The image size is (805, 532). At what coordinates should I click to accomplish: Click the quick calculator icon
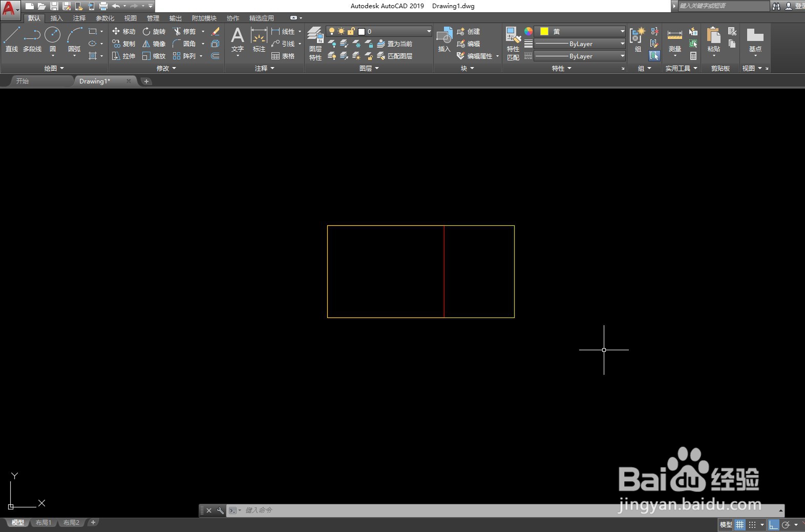coord(693,56)
